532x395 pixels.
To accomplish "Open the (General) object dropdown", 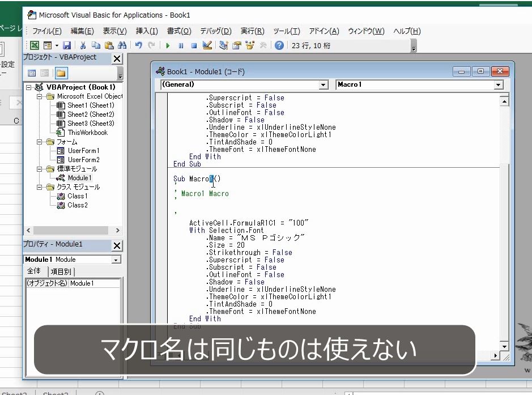I will tap(324, 85).
